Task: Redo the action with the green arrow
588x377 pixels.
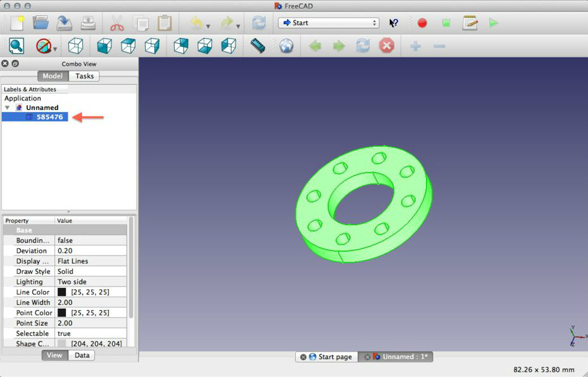Action: tap(227, 23)
